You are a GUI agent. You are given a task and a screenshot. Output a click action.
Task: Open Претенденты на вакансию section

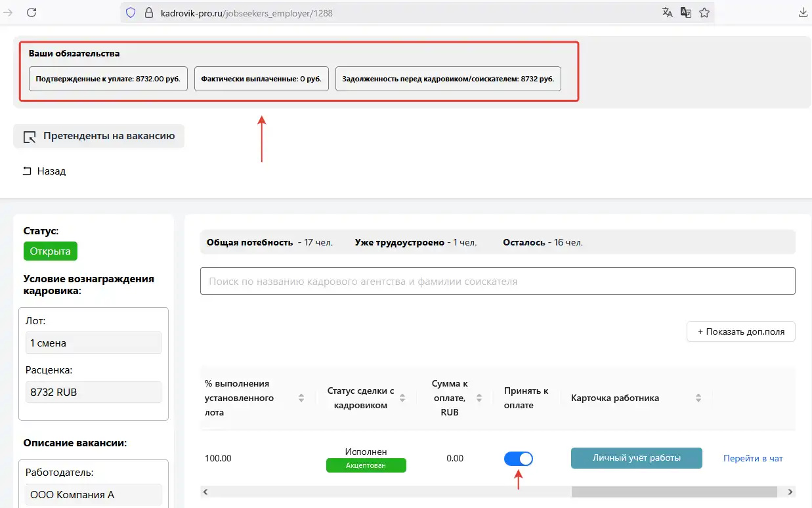point(98,137)
